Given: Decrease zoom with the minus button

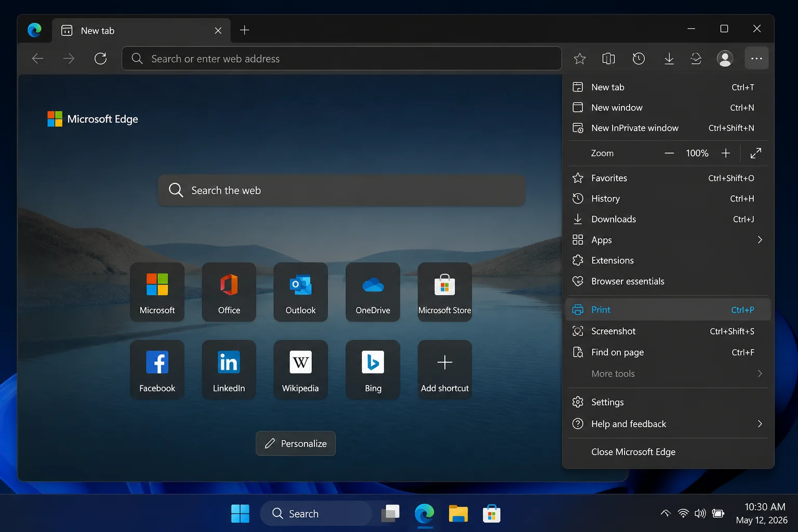Looking at the screenshot, I should pyautogui.click(x=669, y=153).
